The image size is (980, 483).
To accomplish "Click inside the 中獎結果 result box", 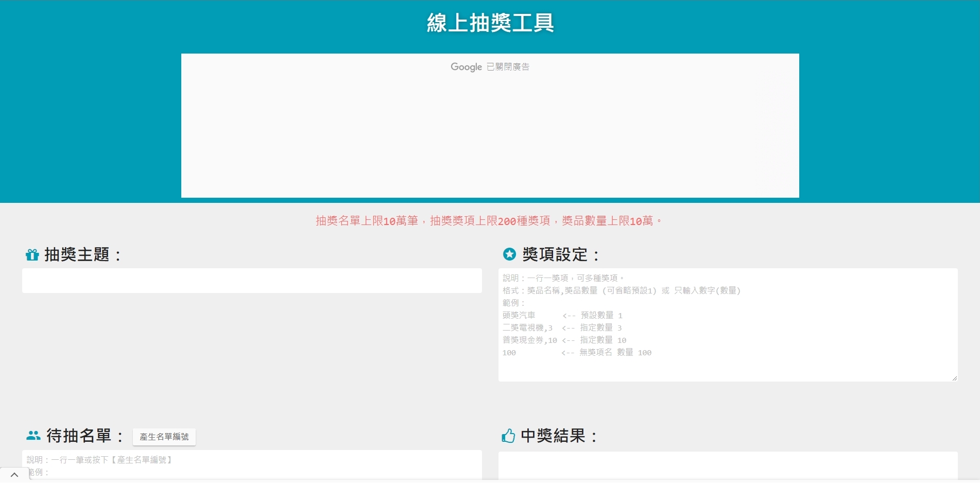I will click(728, 466).
